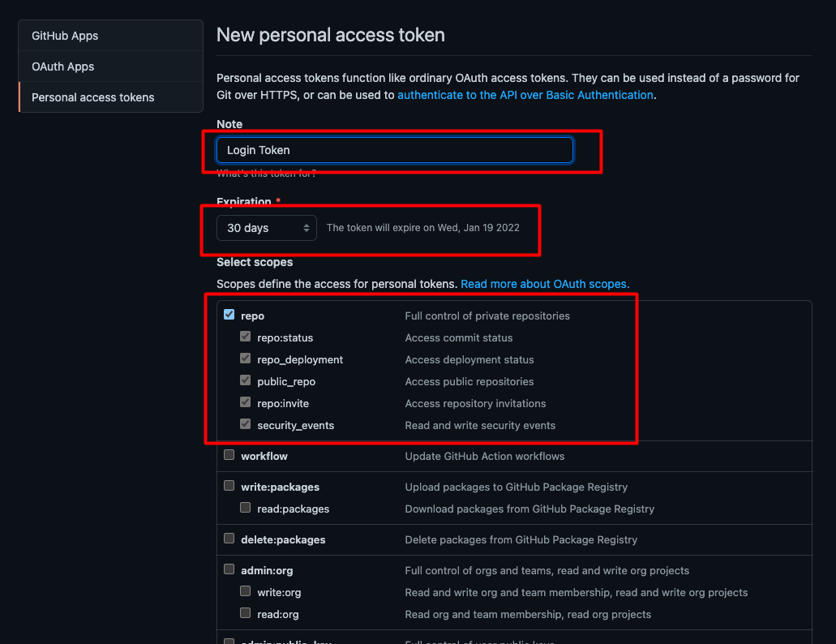Toggle the repo_deployment checkbox

tap(245, 358)
